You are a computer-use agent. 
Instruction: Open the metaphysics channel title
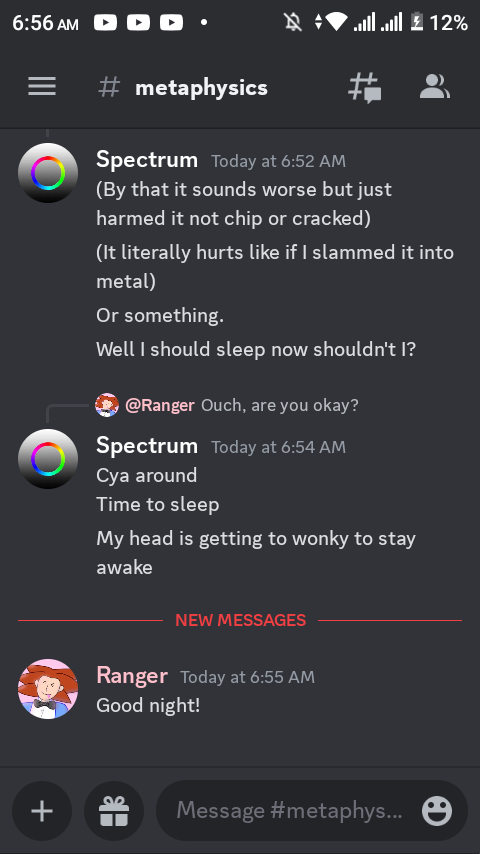[201, 88]
